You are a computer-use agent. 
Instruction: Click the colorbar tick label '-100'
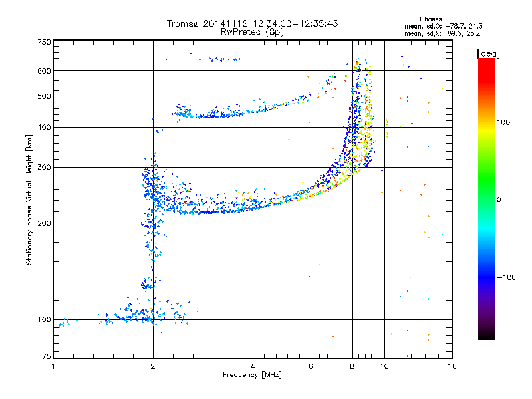[x=507, y=277]
